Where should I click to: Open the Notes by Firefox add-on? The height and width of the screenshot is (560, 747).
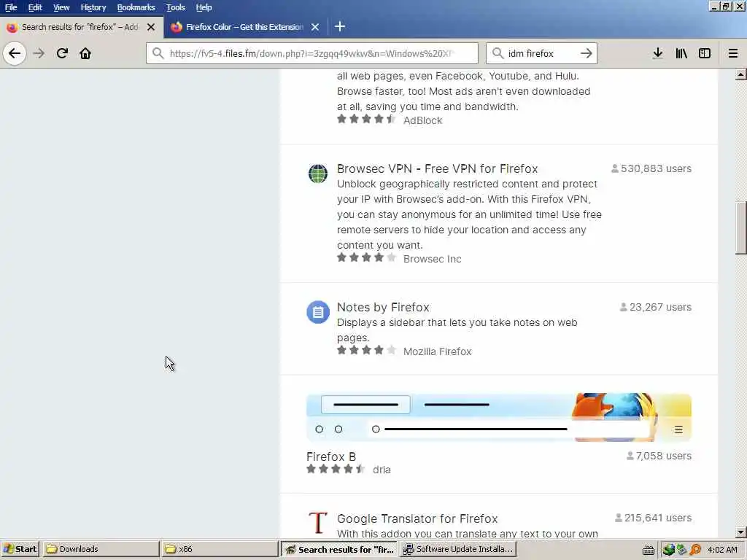[x=383, y=307]
